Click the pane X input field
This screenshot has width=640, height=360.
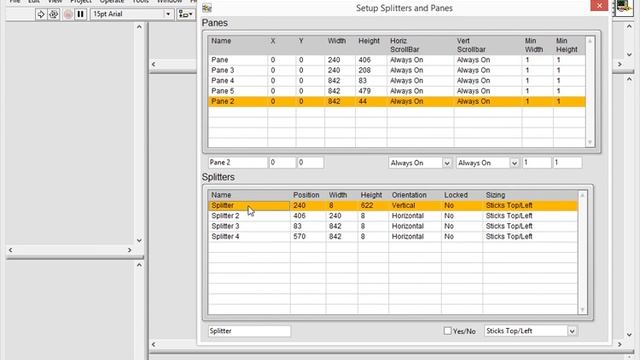(x=282, y=162)
